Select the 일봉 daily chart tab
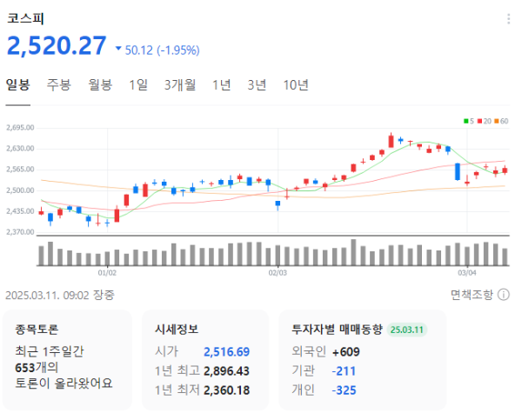The image size is (522, 420). (x=18, y=85)
